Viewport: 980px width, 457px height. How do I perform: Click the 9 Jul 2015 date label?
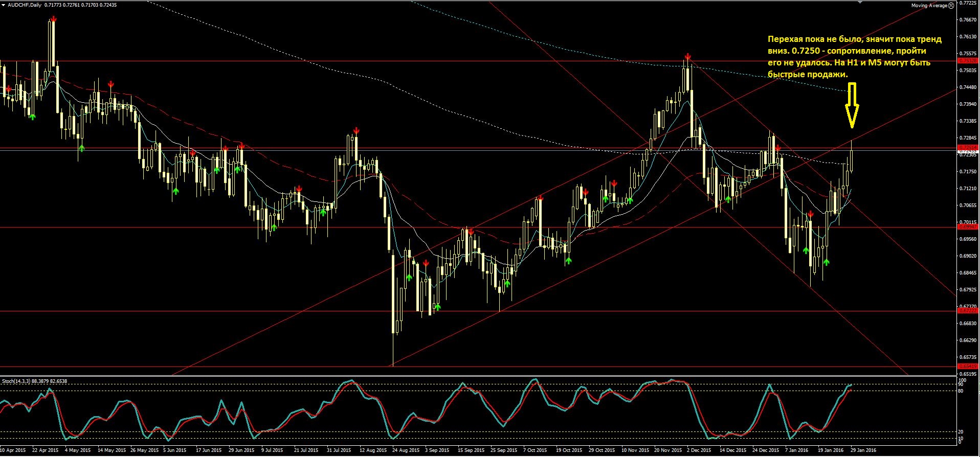(x=273, y=451)
